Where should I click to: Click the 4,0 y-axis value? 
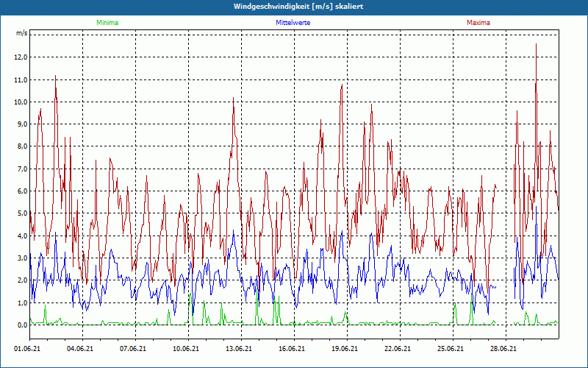click(23, 236)
